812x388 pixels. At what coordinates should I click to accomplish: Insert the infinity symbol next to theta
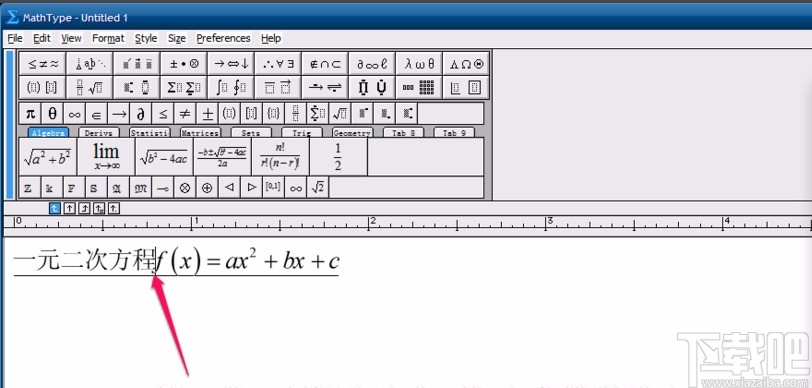(75, 113)
